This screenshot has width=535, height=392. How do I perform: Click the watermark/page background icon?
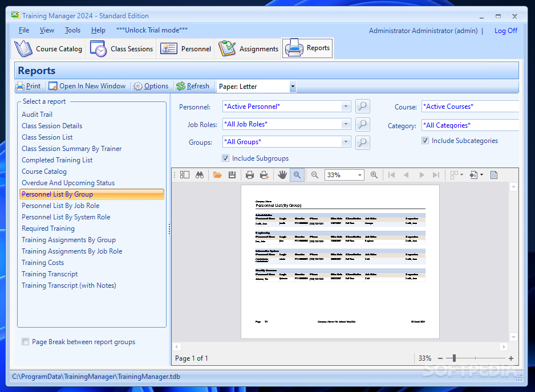pyautogui.click(x=494, y=175)
